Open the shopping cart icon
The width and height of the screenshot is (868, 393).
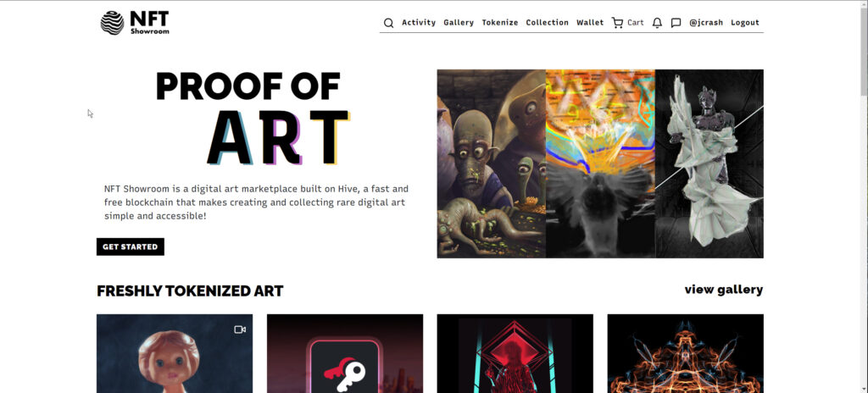617,23
